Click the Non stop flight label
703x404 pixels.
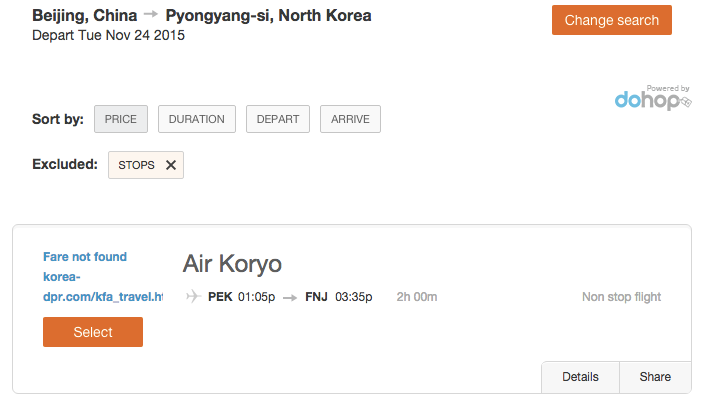[621, 297]
